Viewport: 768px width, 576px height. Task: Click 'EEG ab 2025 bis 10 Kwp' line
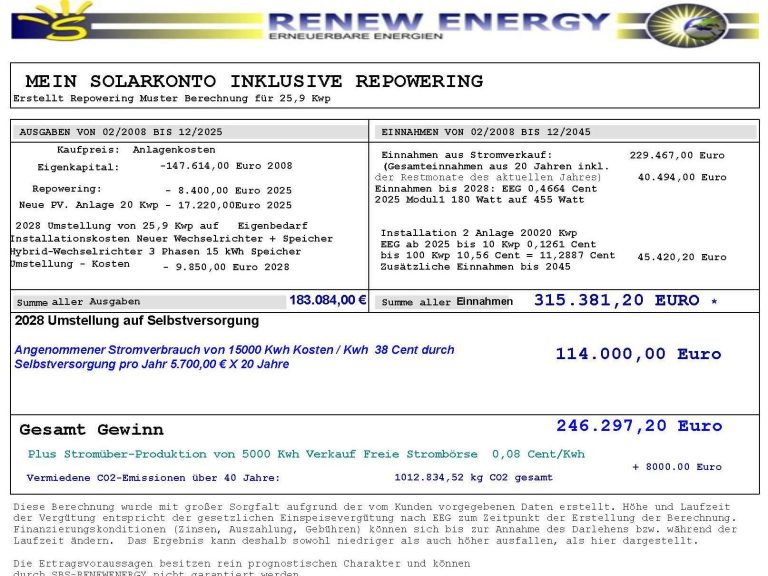488,244
